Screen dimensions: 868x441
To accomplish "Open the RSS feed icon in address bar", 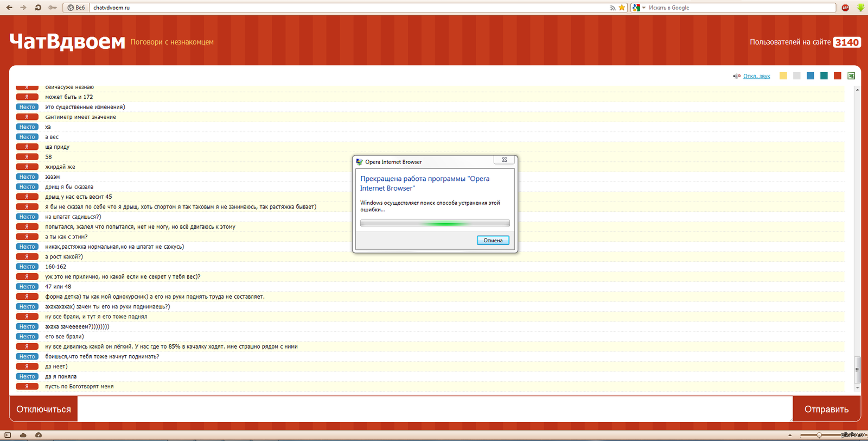I will 612,8.
